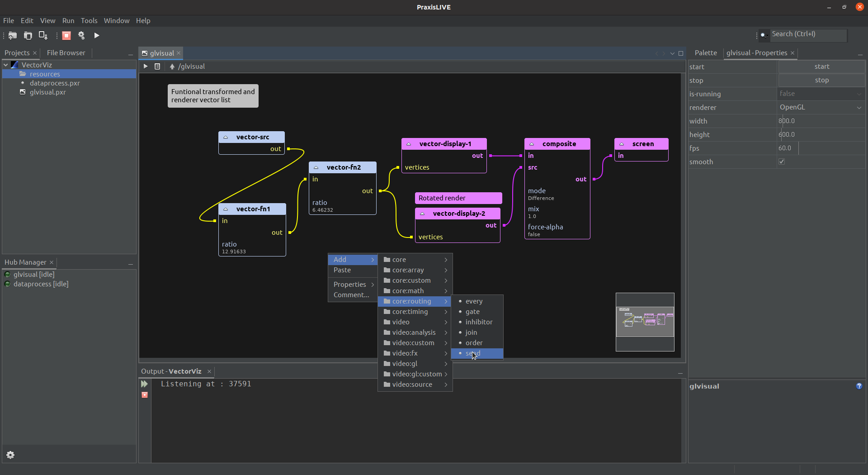Click the dataprocess [idle] hub status icon
Image resolution: width=868 pixels, height=475 pixels.
tap(7, 284)
